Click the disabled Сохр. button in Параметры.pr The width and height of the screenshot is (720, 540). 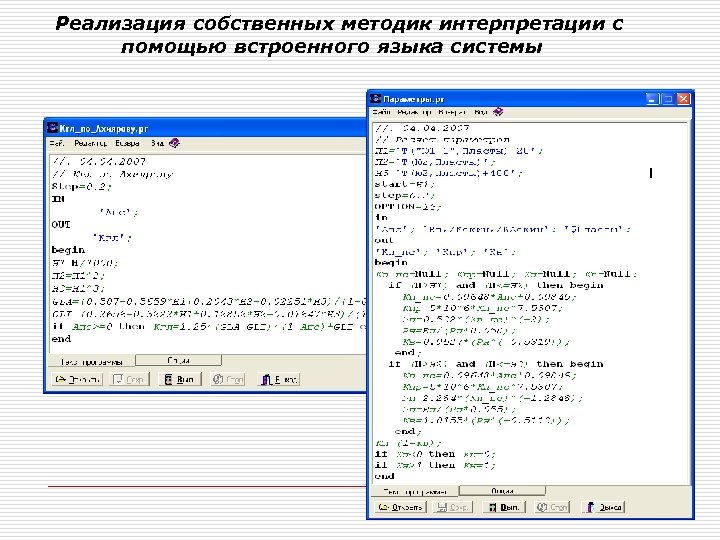pos(452,507)
